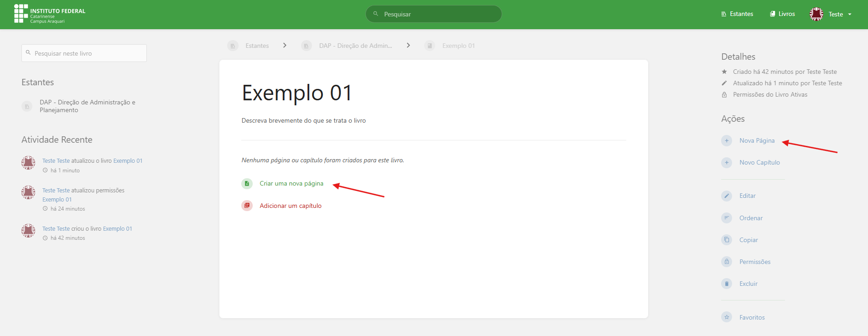Click the Nova Página plus icon

[x=727, y=140]
